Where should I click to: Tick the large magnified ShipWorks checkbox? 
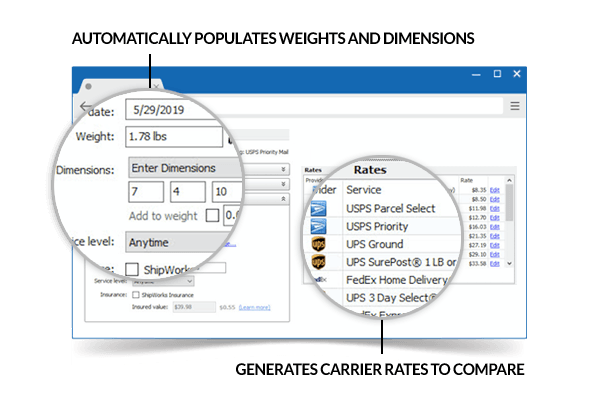[132, 269]
